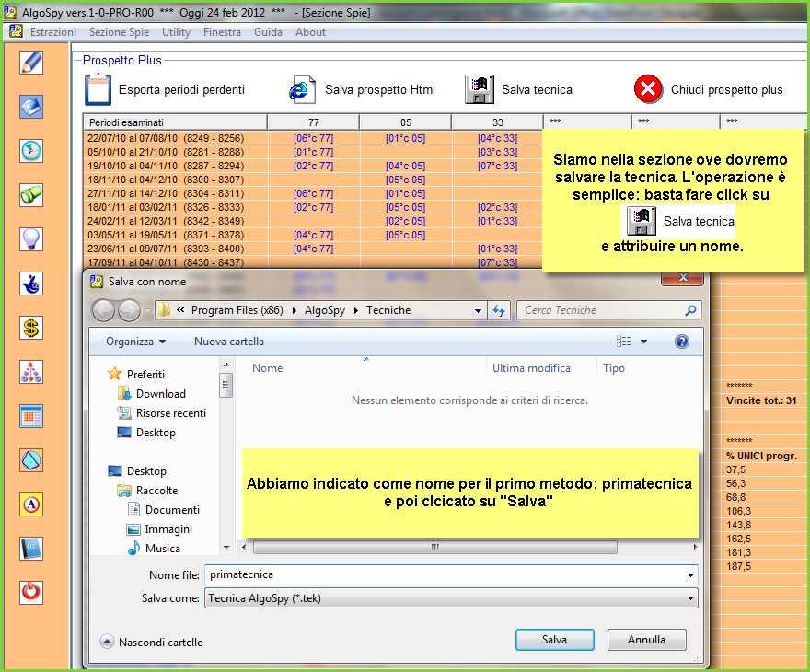Click the Chiudi prospetto plus label

tap(727, 90)
